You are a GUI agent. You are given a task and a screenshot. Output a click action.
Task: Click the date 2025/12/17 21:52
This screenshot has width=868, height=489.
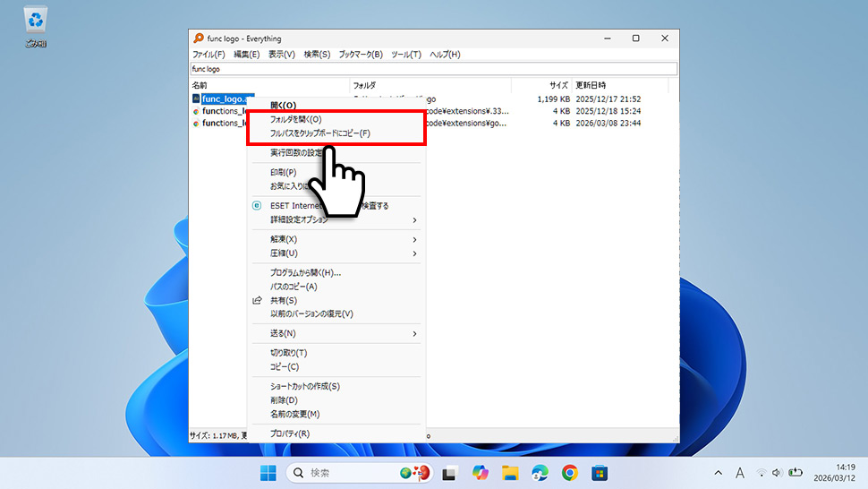tap(608, 99)
